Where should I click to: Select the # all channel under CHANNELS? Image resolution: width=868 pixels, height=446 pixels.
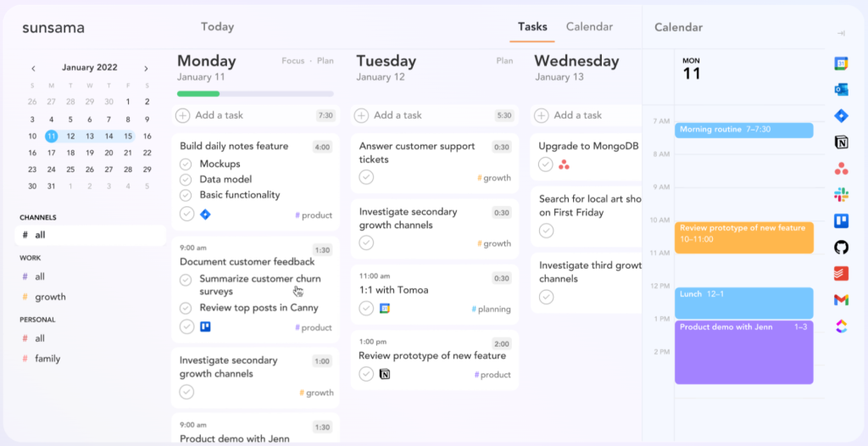pyautogui.click(x=90, y=235)
